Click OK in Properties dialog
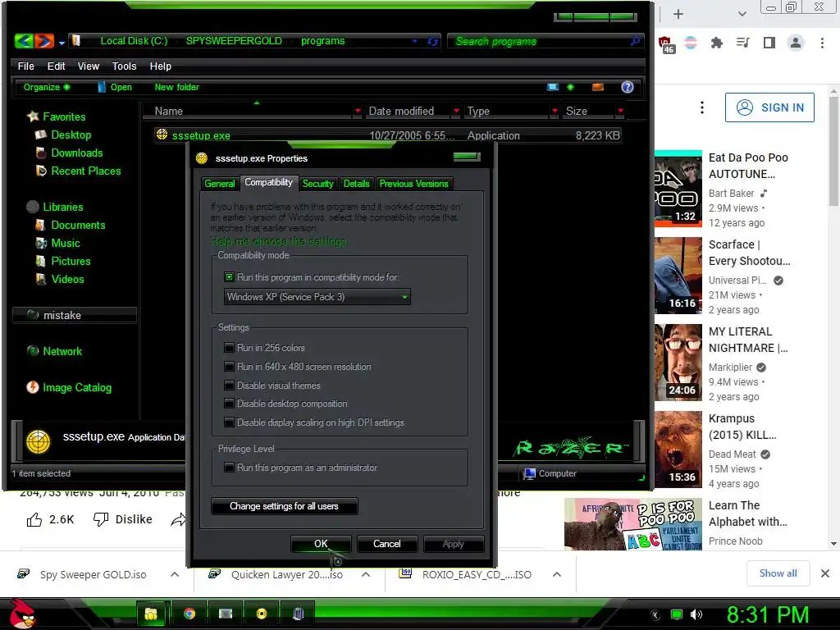Screen dimensions: 840x630 tap(321, 544)
